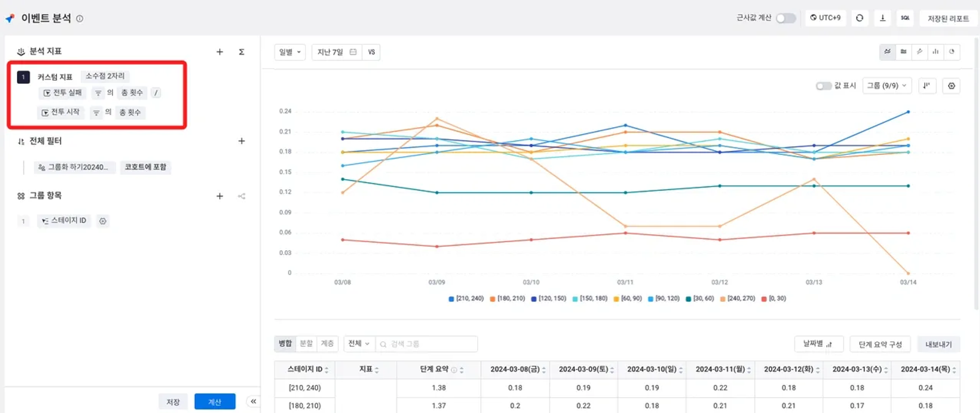This screenshot has height=413, width=980.
Task: Click the blue 계산 button
Action: [215, 402]
